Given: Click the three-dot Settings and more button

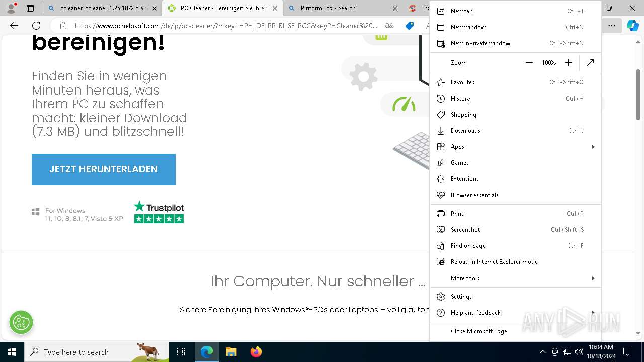Looking at the screenshot, I should tap(612, 26).
